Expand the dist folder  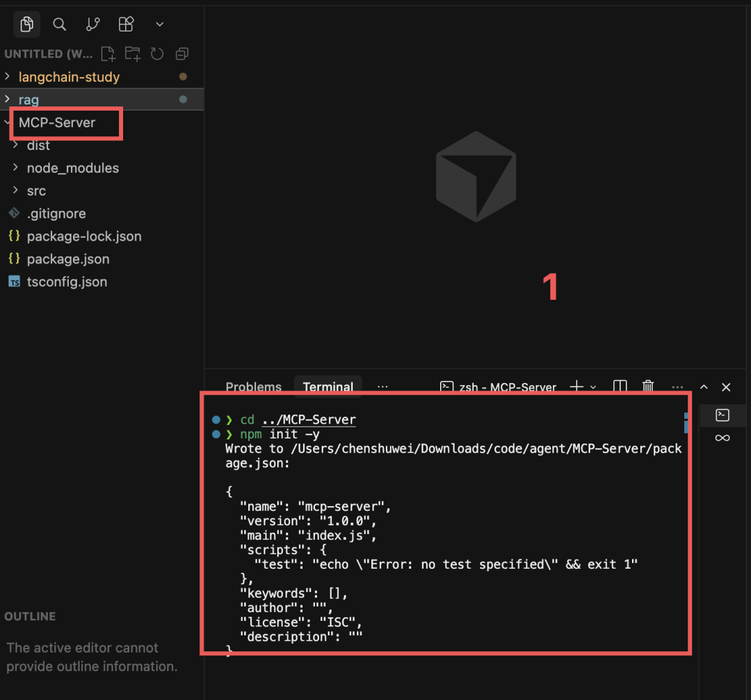15,145
